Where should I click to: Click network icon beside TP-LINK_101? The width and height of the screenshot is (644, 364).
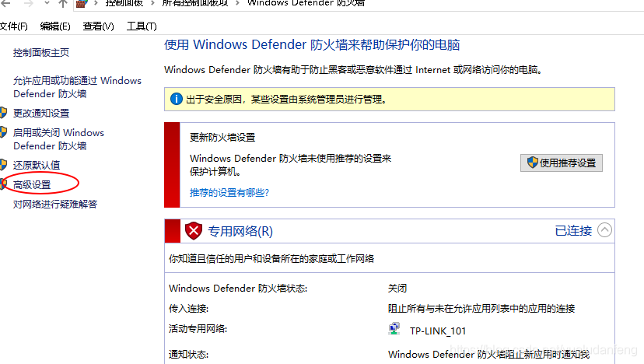coord(394,329)
